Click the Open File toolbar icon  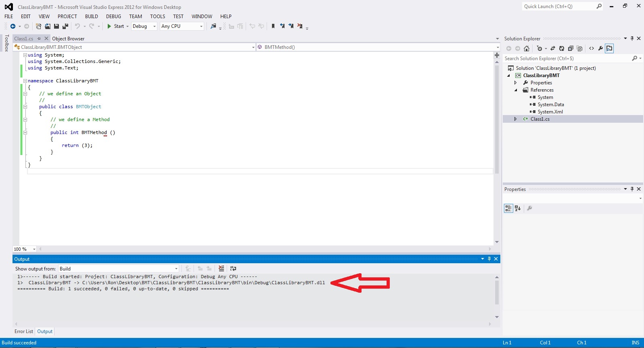[47, 26]
